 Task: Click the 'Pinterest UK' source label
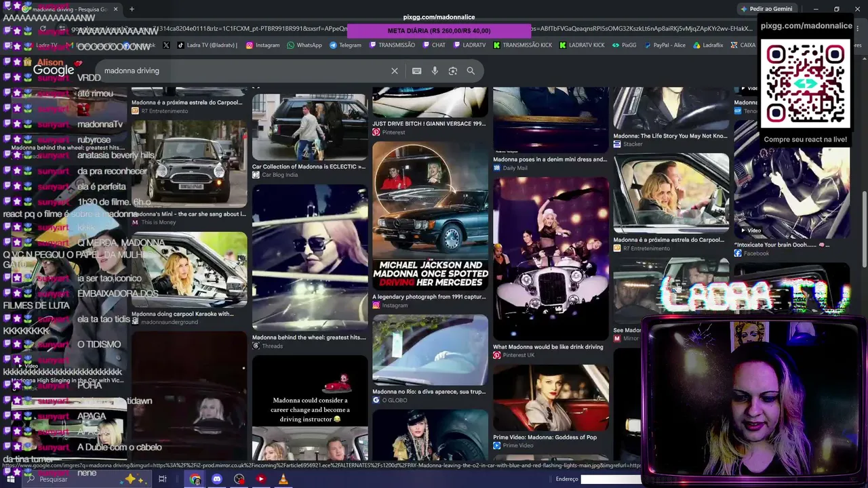pos(518,355)
